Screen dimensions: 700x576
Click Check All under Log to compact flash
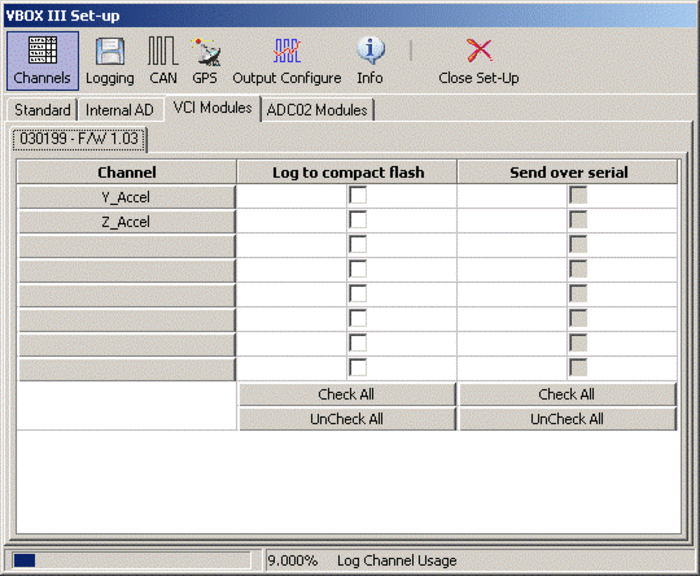click(x=347, y=394)
